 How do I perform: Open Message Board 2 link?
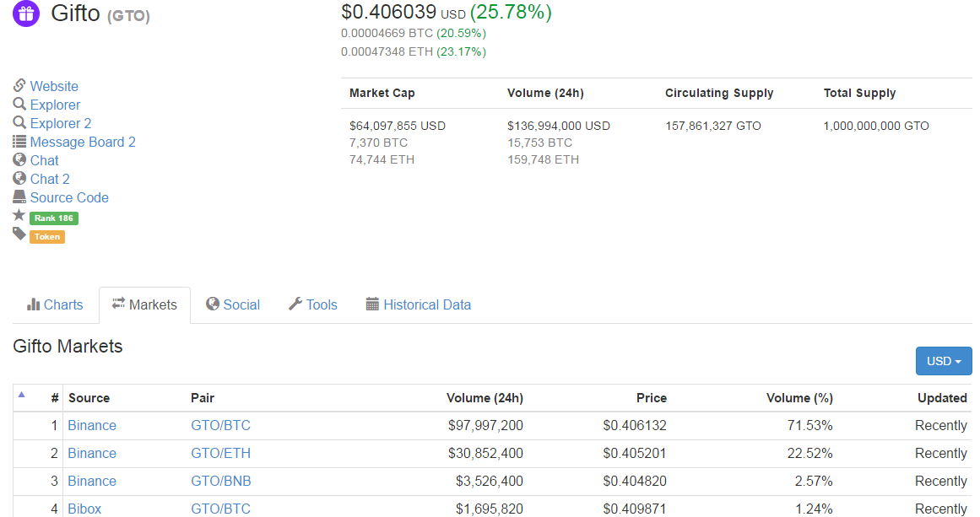click(x=83, y=143)
